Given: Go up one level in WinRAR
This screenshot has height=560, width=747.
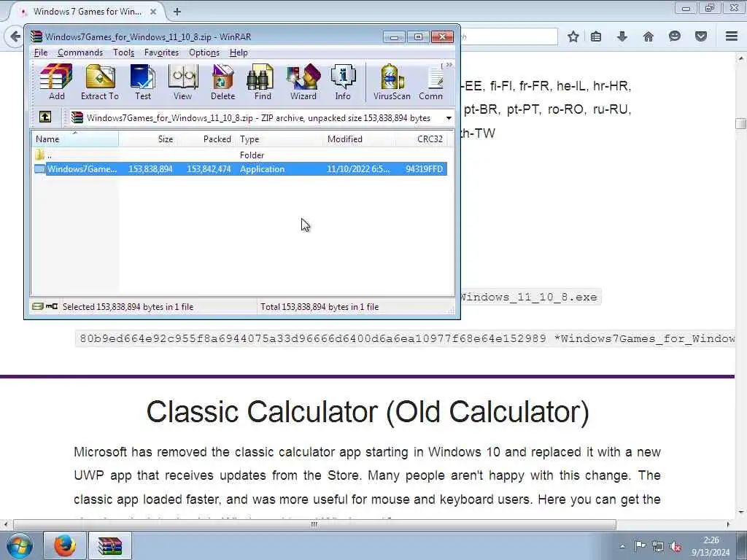Looking at the screenshot, I should (x=45, y=117).
